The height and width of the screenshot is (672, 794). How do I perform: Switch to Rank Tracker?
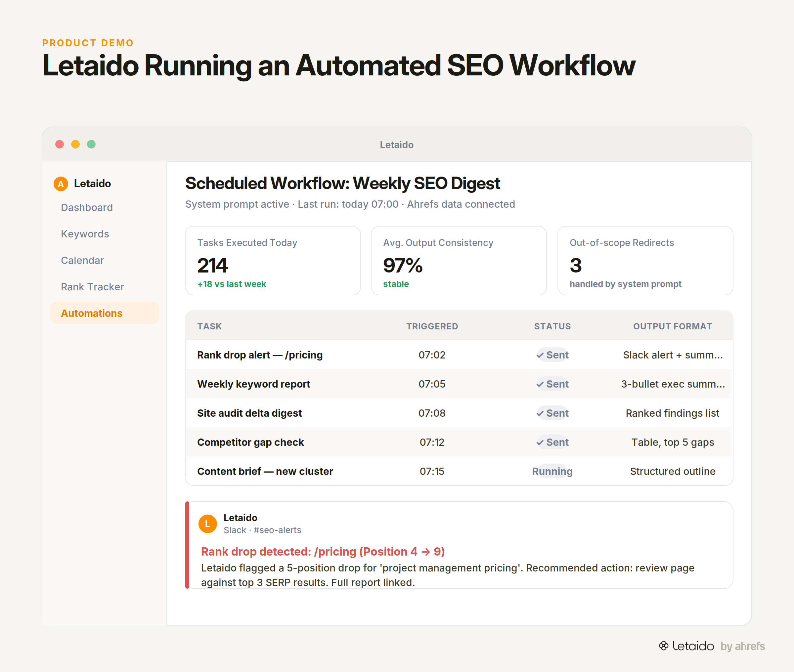coord(93,287)
